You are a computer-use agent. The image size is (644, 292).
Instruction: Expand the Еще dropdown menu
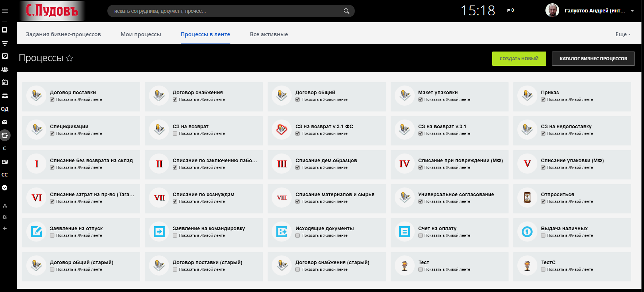pyautogui.click(x=623, y=34)
